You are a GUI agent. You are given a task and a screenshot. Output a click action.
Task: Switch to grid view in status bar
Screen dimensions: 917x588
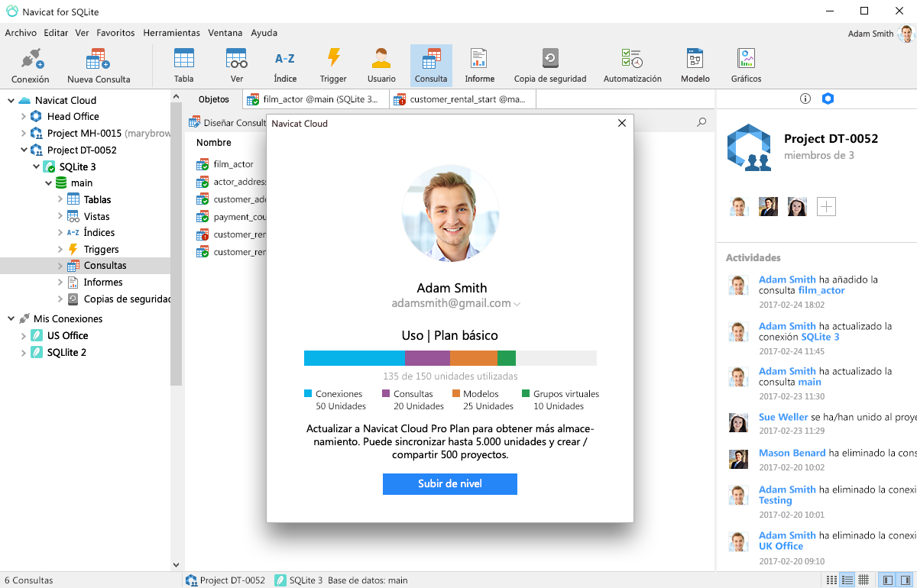pyautogui.click(x=864, y=580)
